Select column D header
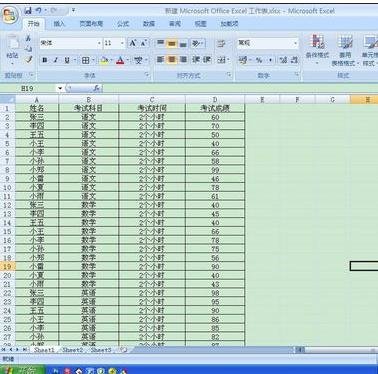The image size is (378, 374). [215, 99]
